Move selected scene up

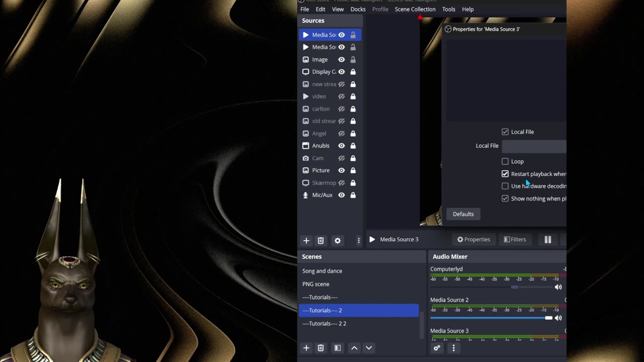point(354,348)
